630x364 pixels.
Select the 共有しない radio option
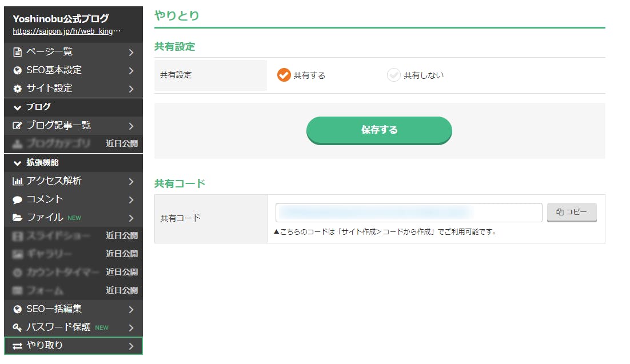pos(393,75)
